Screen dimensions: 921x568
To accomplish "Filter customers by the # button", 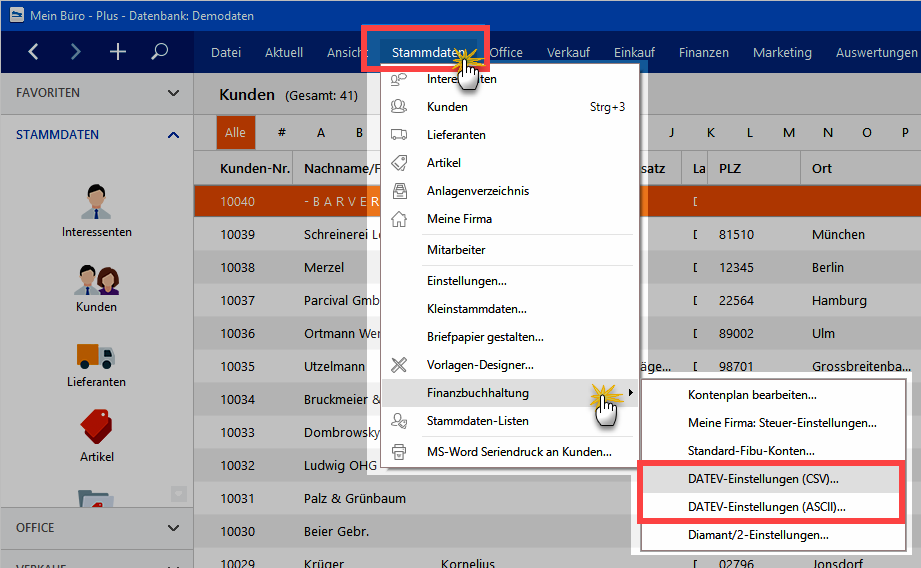I will (282, 133).
